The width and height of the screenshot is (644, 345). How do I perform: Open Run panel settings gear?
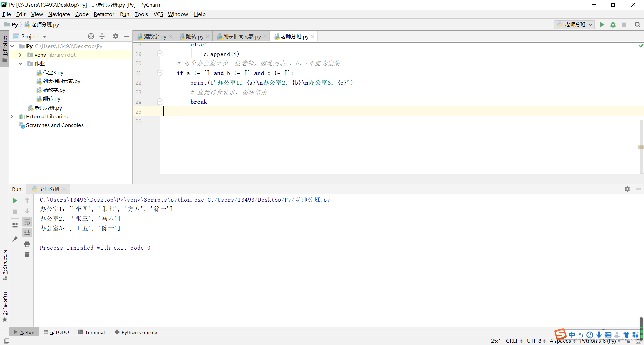point(627,189)
